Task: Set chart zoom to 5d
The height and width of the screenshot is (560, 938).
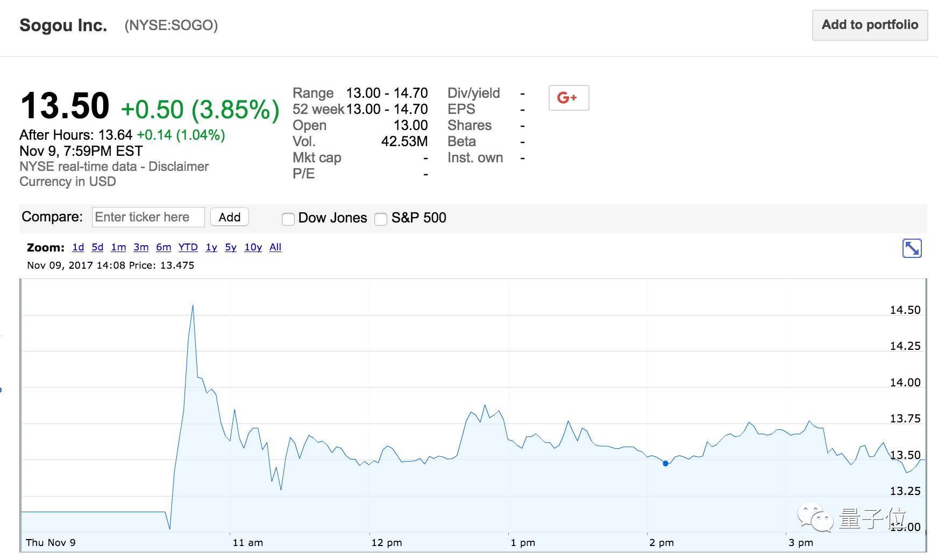Action: click(x=97, y=247)
